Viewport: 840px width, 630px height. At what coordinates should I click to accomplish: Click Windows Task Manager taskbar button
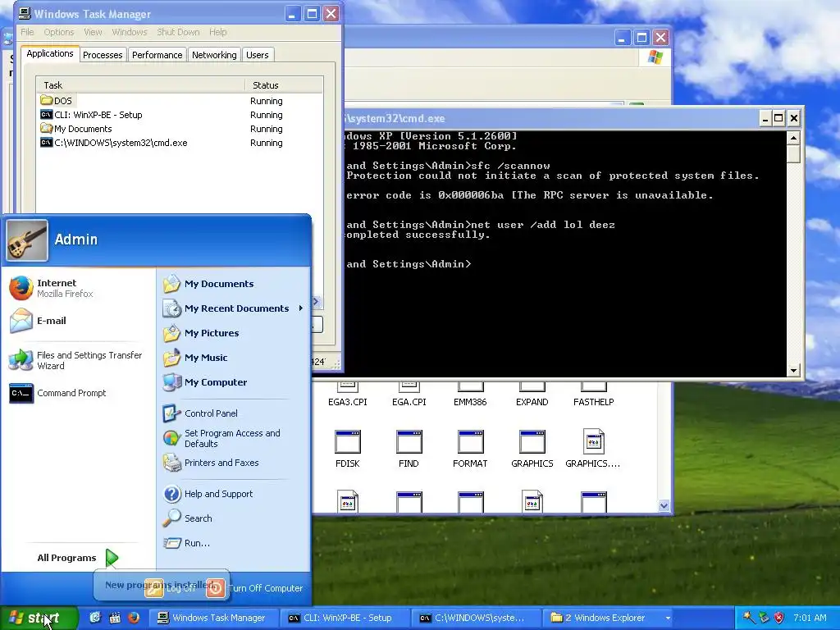point(212,619)
